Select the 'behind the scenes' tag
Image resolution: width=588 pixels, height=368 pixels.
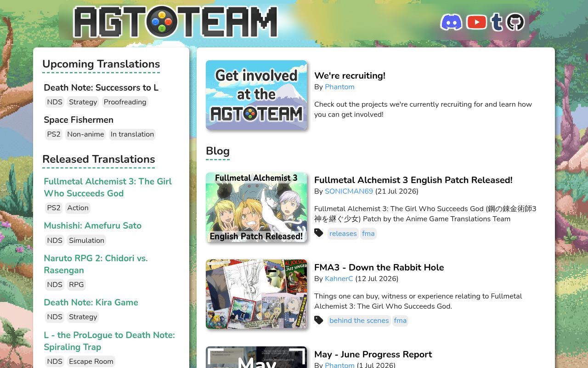pos(359,321)
